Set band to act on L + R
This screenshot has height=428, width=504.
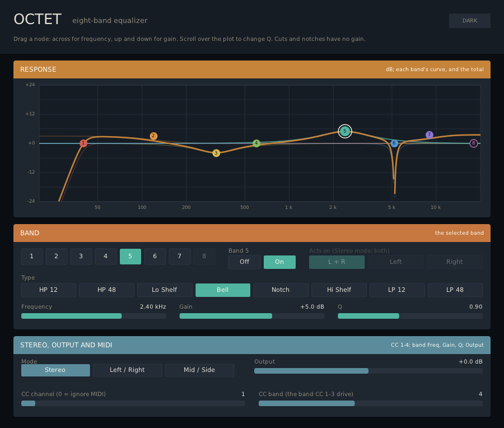point(337,262)
